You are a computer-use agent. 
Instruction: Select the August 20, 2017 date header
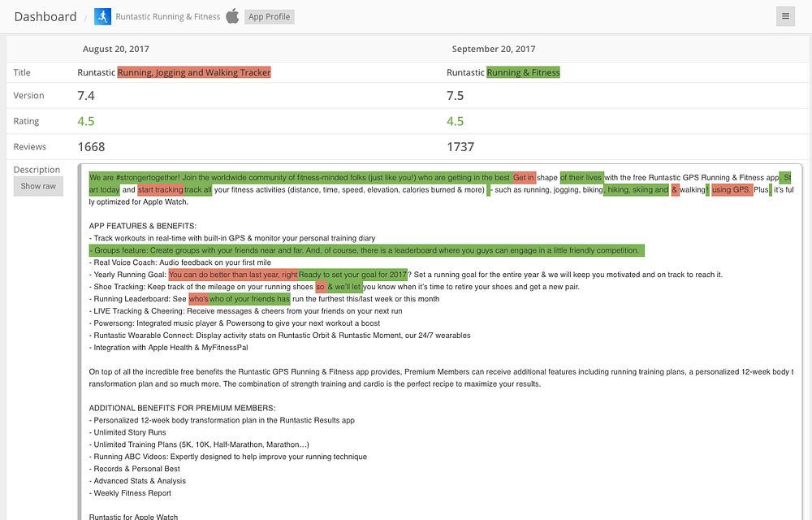point(116,49)
